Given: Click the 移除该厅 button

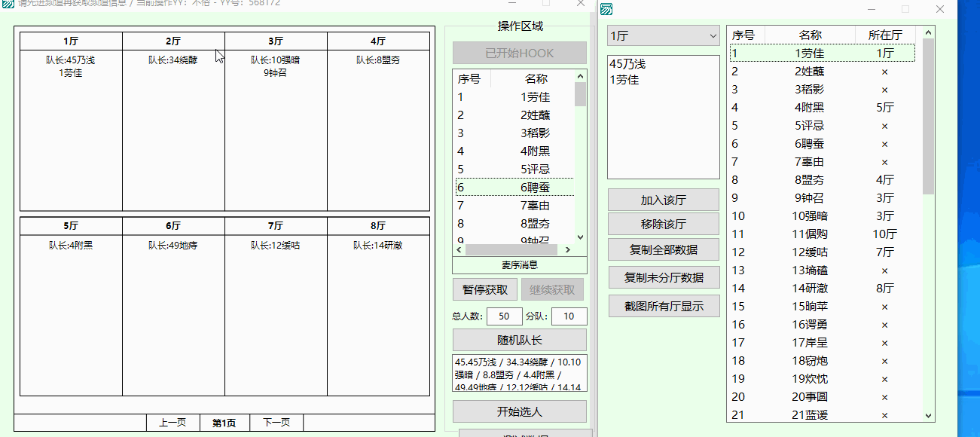Looking at the screenshot, I should (x=664, y=225).
